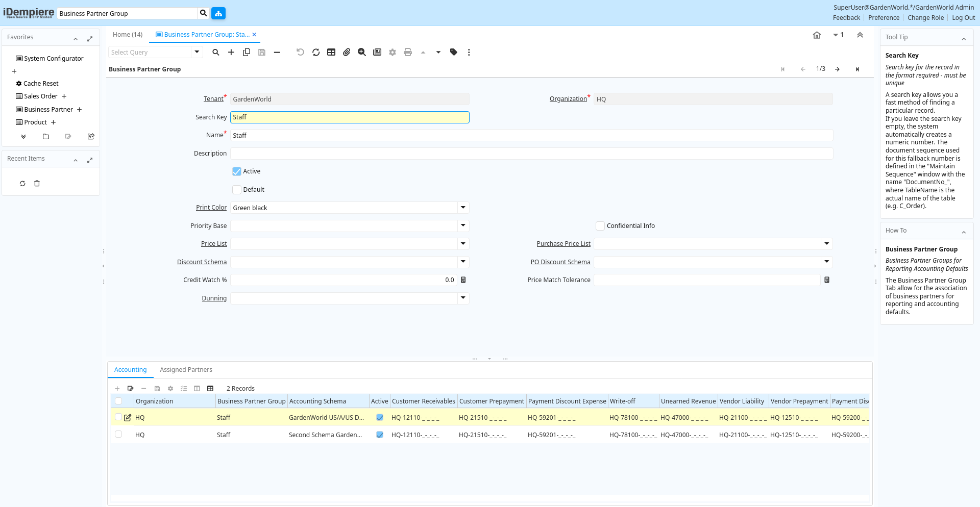Enable the Default checkbox
This screenshot has height=507, width=980.
237,190
